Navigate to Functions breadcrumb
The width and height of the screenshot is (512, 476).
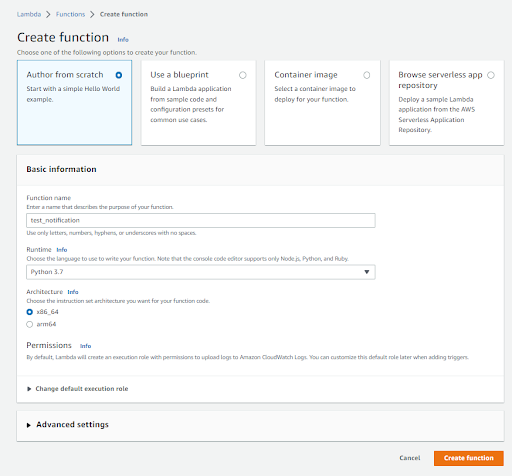(x=70, y=14)
